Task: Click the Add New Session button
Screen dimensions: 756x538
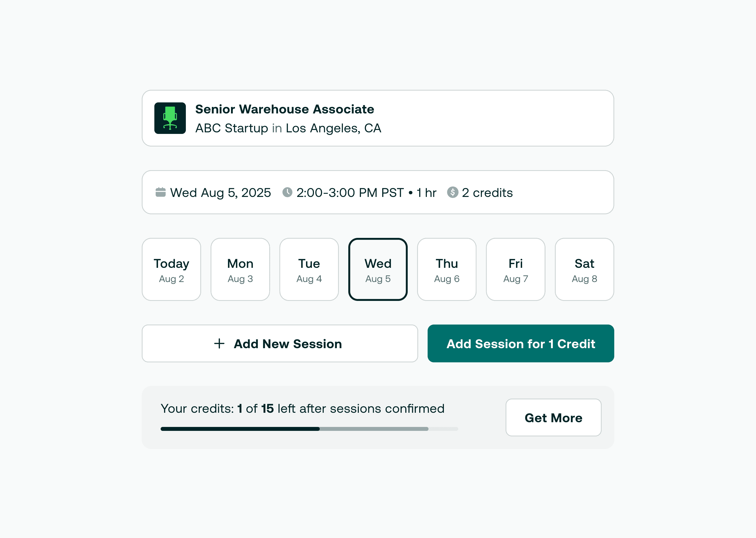Action: tap(280, 343)
